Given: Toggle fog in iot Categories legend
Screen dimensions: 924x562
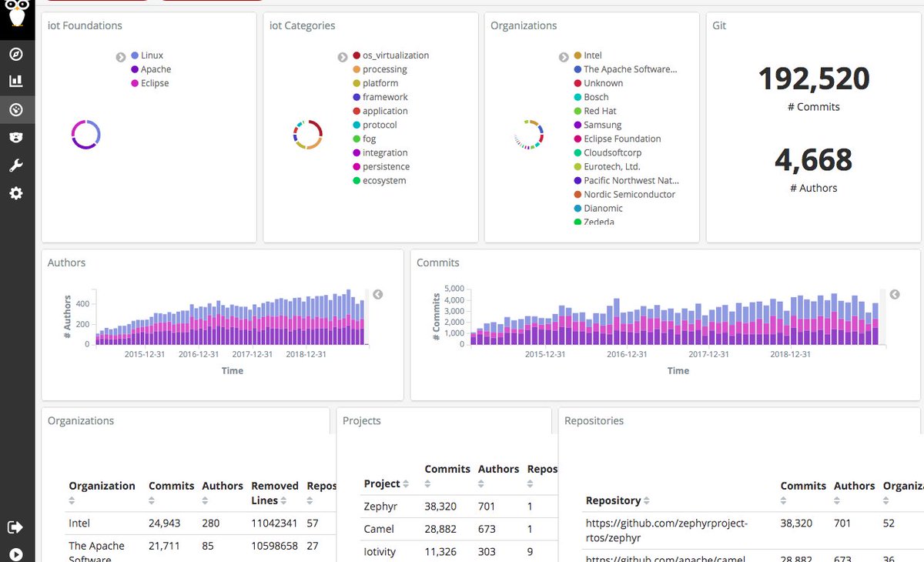Looking at the screenshot, I should (364, 139).
